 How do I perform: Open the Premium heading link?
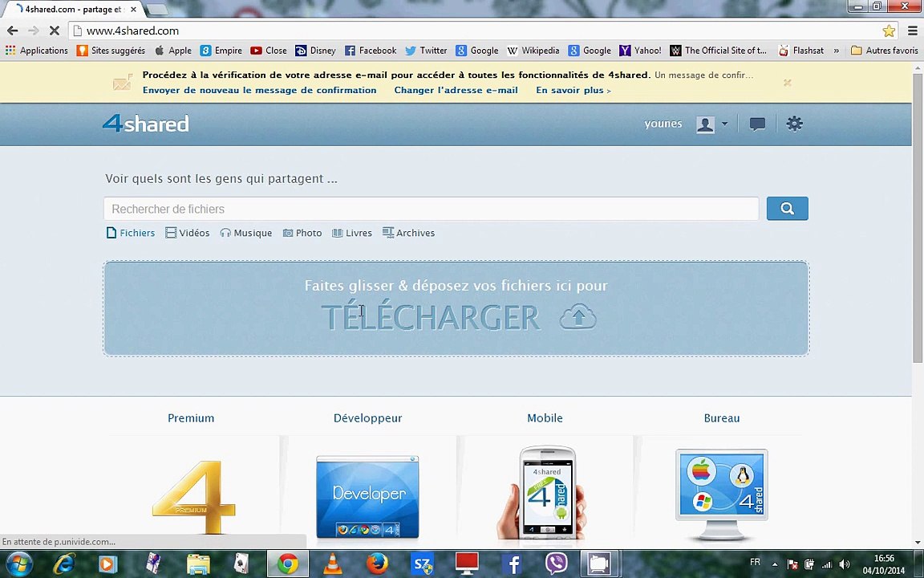pos(191,418)
